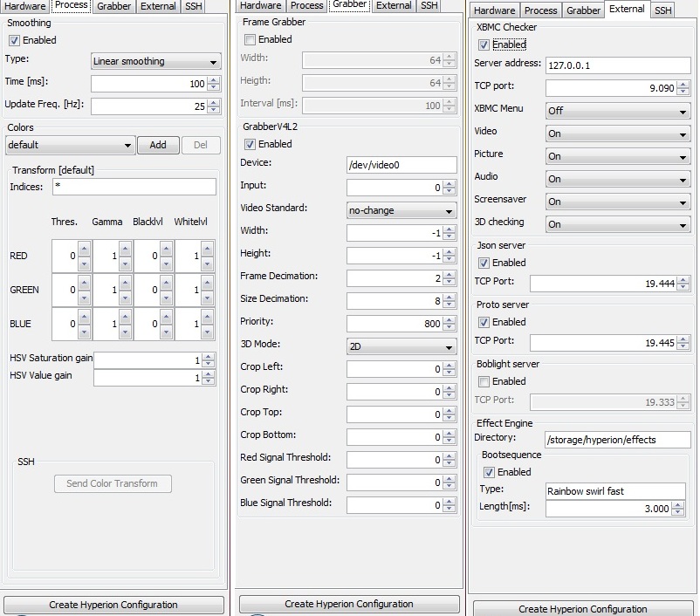Screen dimensions: 700x616
Task: Expand the XBMC Menu dropdown
Action: pyautogui.click(x=618, y=112)
